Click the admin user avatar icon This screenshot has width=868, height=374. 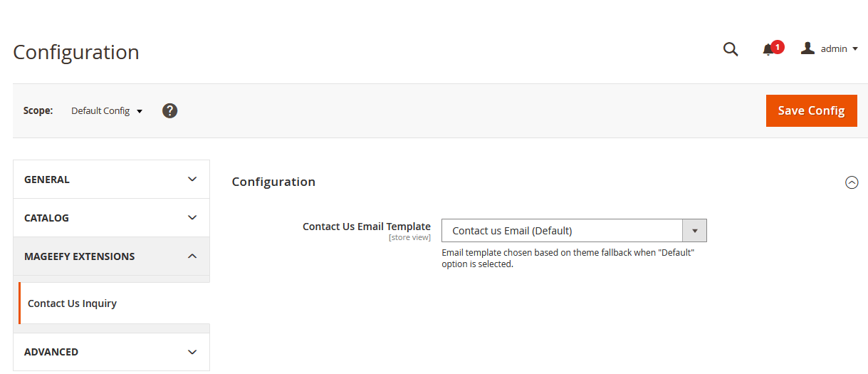point(807,48)
